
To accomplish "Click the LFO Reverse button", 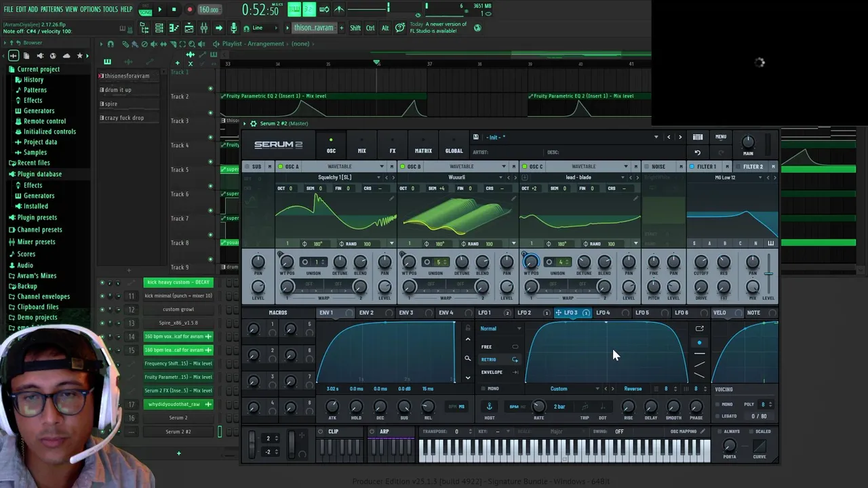I will coord(633,389).
